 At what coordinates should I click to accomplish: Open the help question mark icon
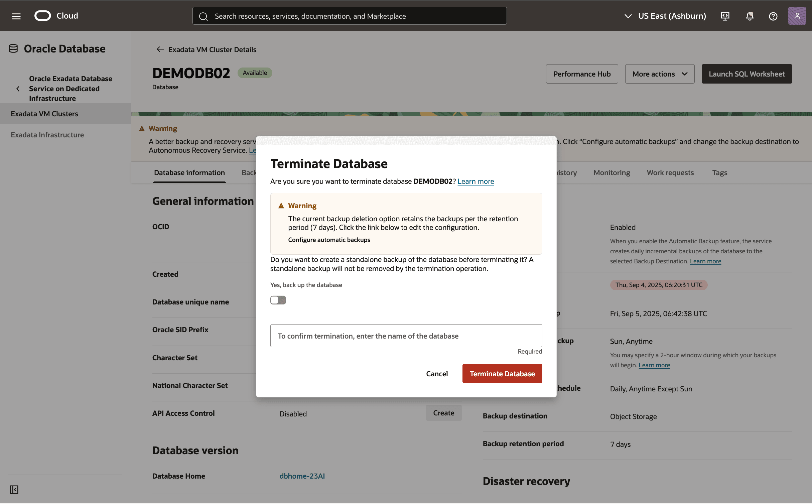click(x=773, y=16)
